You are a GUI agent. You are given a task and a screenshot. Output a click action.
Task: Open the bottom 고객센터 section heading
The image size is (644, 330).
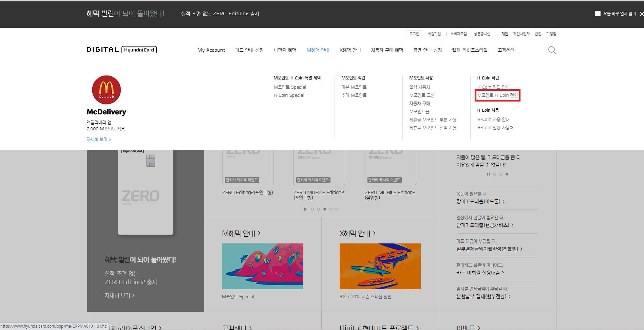tap(237, 327)
